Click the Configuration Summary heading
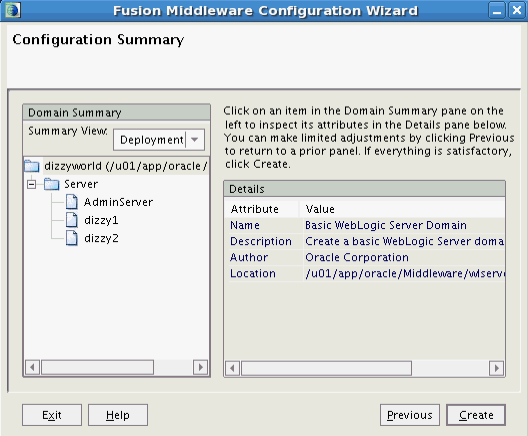Image resolution: width=528 pixels, height=436 pixels. click(x=98, y=40)
